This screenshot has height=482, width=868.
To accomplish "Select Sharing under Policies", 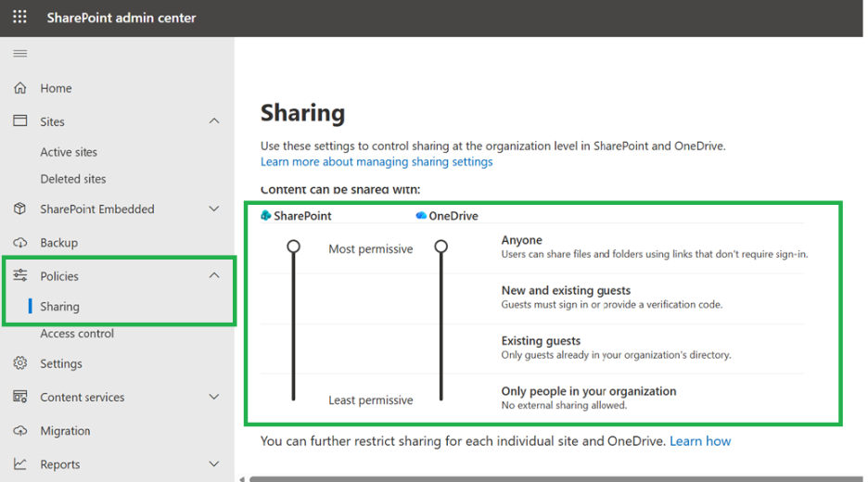I will click(59, 307).
